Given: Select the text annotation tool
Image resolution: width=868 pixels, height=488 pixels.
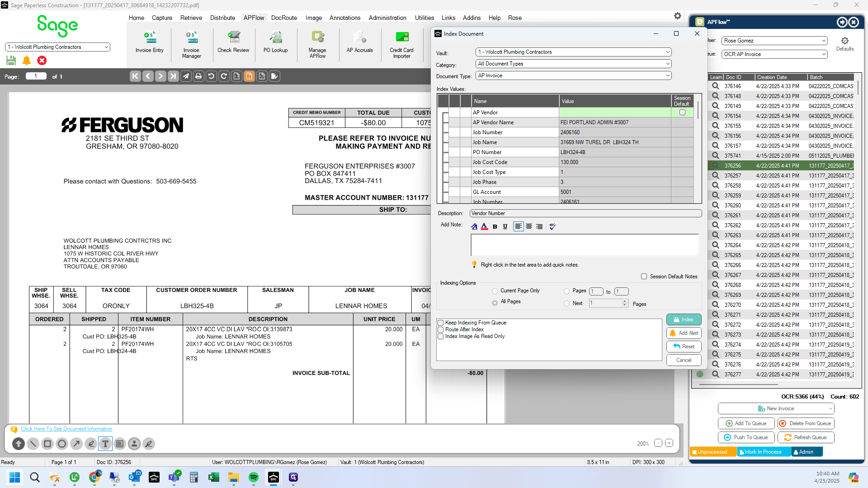Looking at the screenshot, I should [x=105, y=444].
